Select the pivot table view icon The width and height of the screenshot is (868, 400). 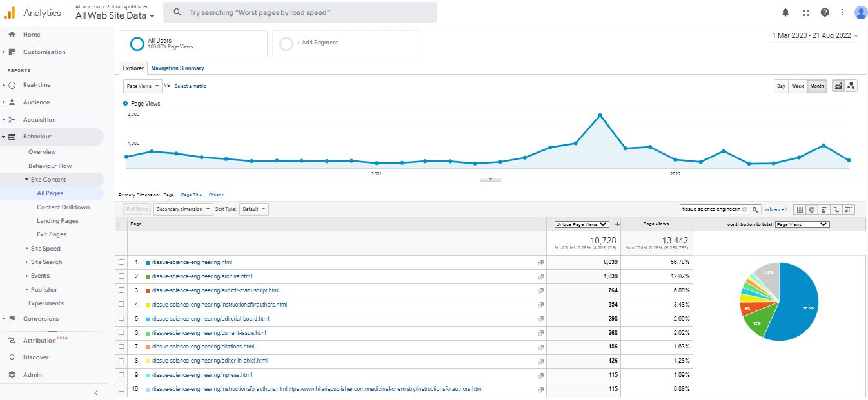tap(849, 209)
